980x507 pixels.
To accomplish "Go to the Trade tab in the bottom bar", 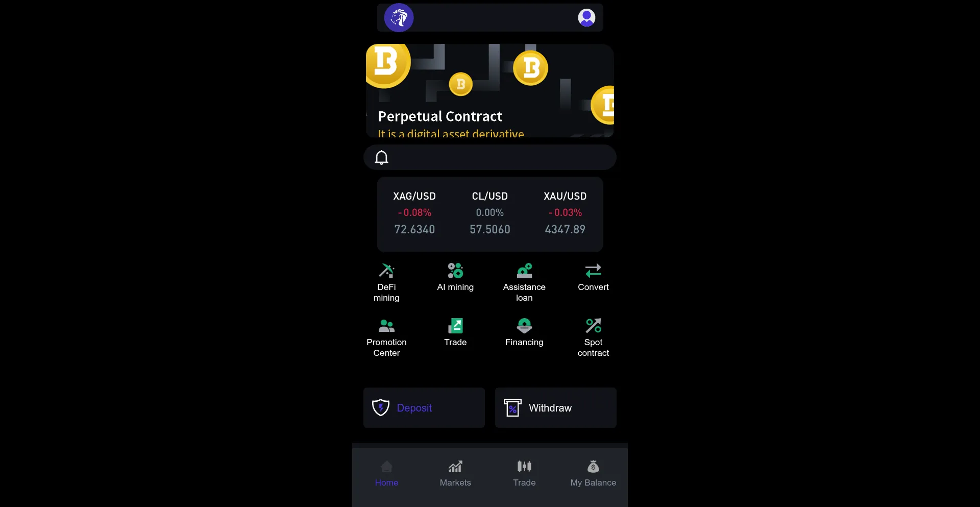I will [x=524, y=474].
